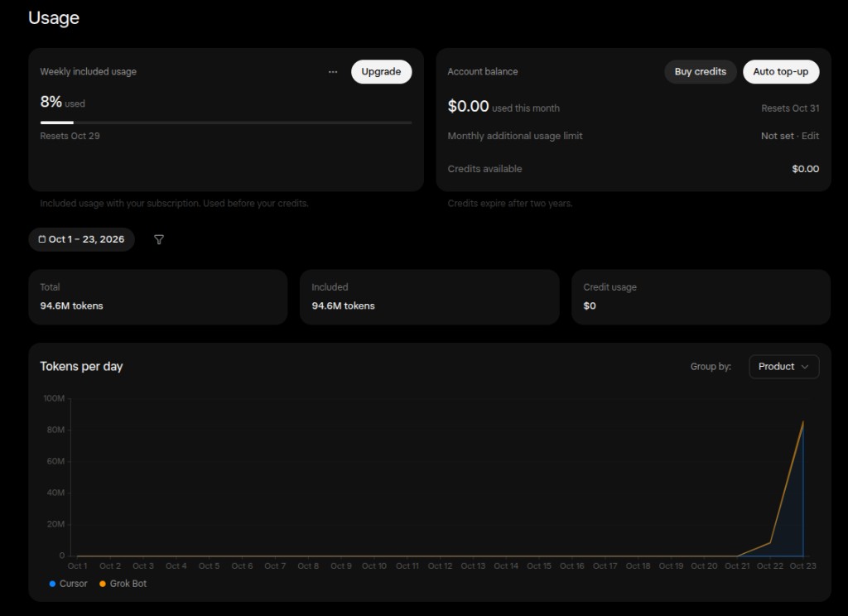Image resolution: width=848 pixels, height=616 pixels.
Task: Open Auto top-up settings
Action: (781, 72)
